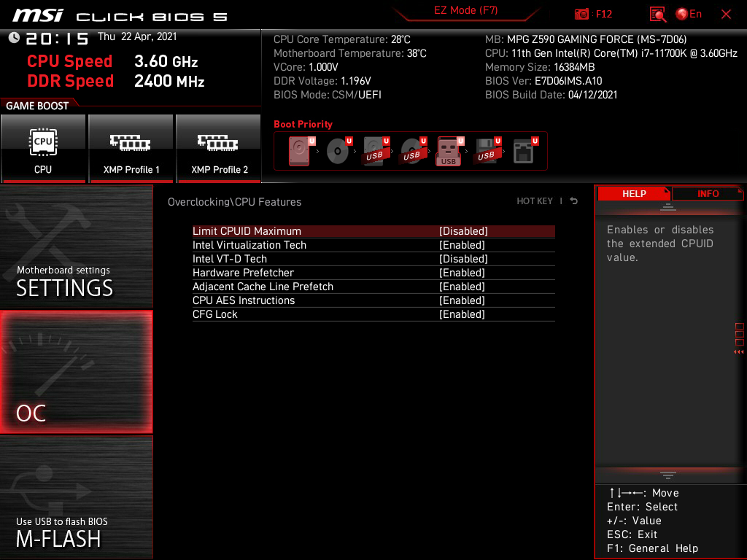Viewport: 747px width, 560px height.
Task: Click the DDR Speed 2400 MHz readout
Action: click(116, 80)
